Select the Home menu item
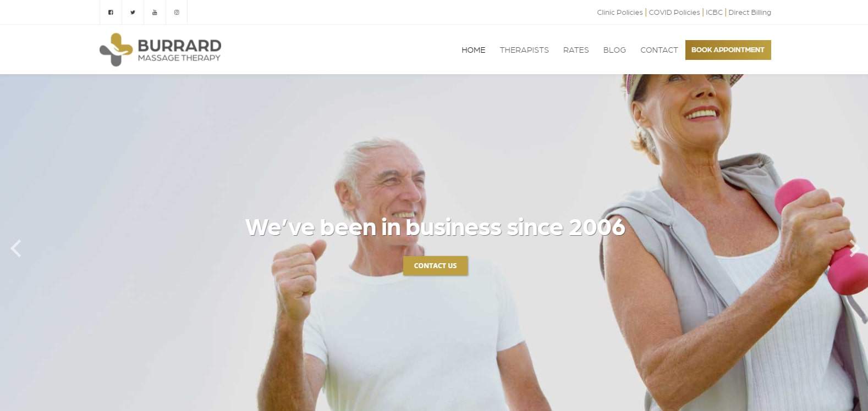Viewport: 868px width, 411px height. coord(473,50)
